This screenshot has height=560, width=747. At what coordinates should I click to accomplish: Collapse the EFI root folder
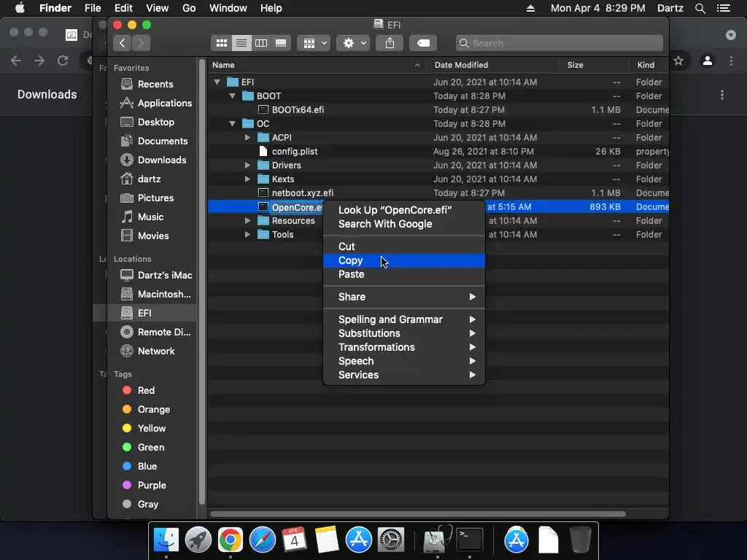217,82
